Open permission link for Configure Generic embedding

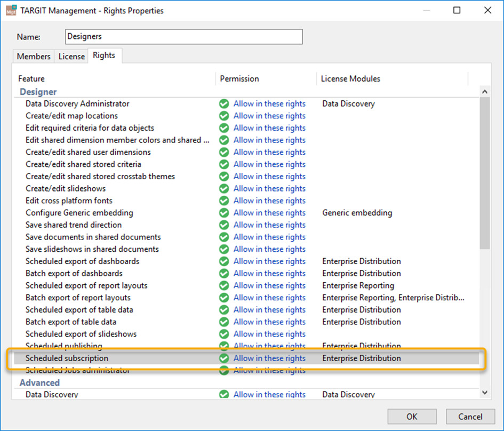(269, 213)
